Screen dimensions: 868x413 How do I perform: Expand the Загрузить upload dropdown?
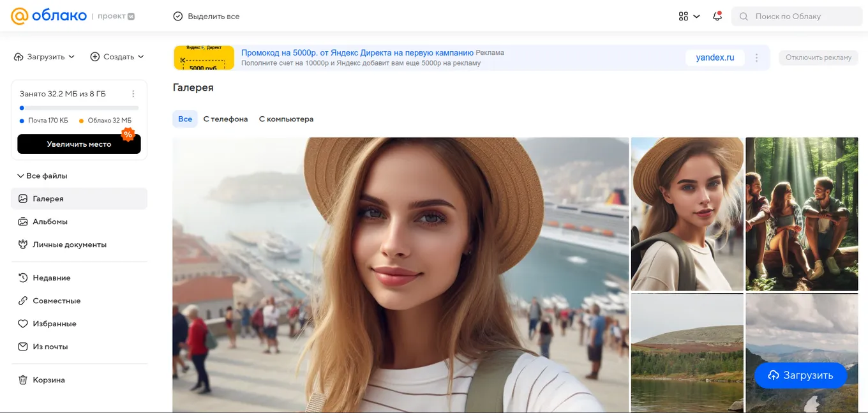click(x=44, y=57)
